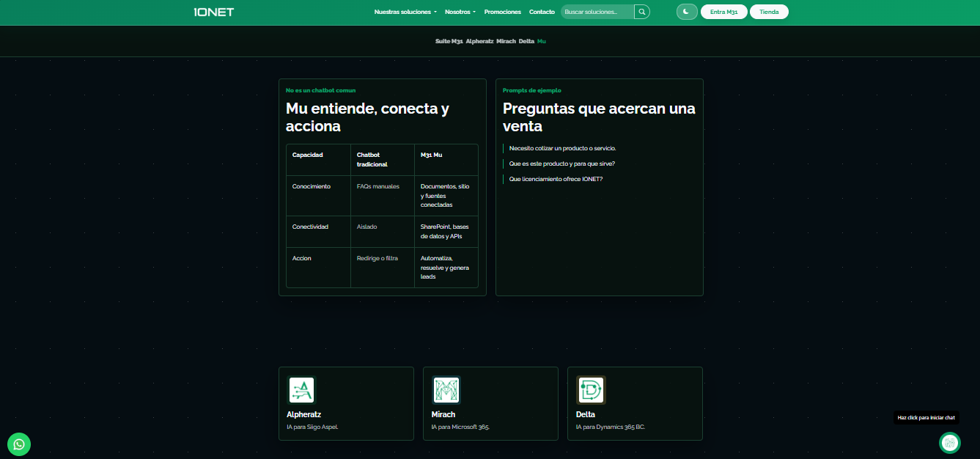Screen dimensions: 980x459
Task: Click 'IA para Microsoft 365.' text
Action: click(460, 427)
